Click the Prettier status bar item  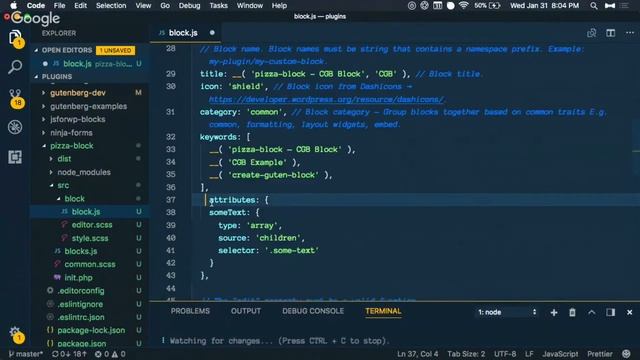600,354
